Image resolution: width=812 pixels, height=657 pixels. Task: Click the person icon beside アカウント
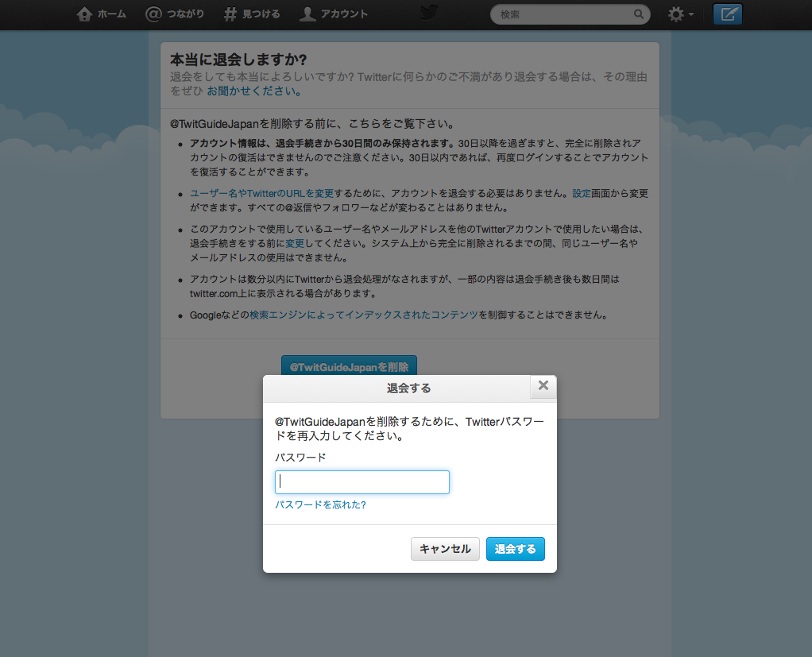pyautogui.click(x=307, y=14)
